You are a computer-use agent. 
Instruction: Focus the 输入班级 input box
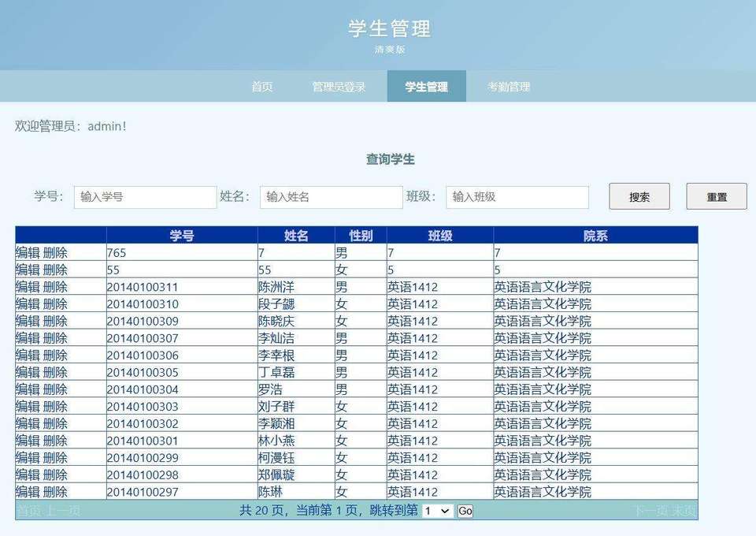pyautogui.click(x=517, y=197)
